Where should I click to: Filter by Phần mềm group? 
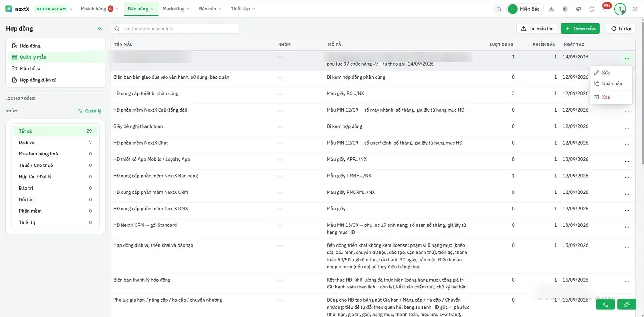tap(56, 211)
